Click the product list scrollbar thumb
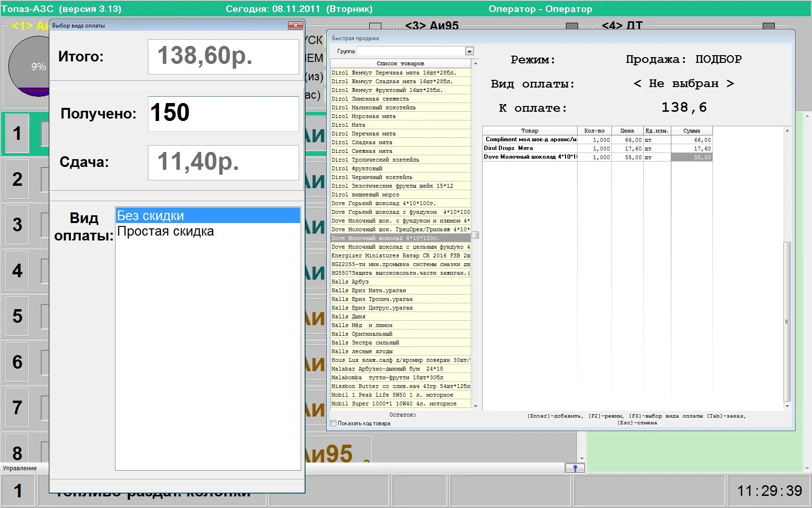812x508 pixels. [476, 235]
